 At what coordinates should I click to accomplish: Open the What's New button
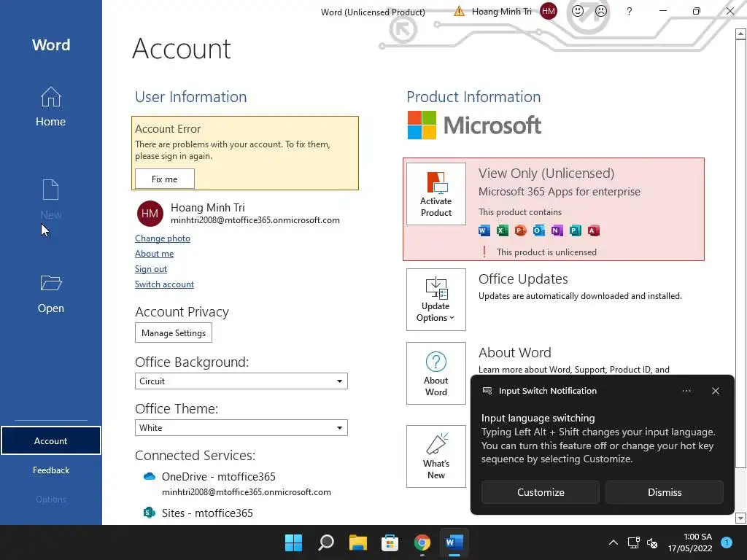(x=436, y=456)
